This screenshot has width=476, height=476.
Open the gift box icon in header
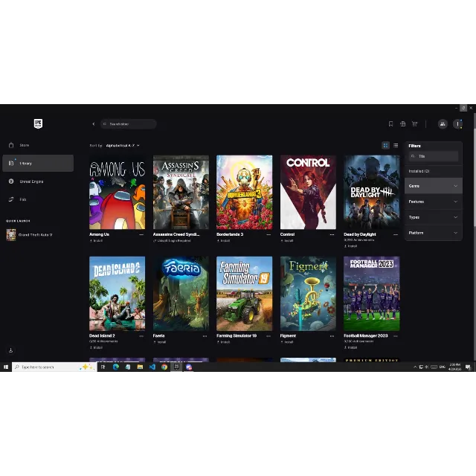point(403,124)
